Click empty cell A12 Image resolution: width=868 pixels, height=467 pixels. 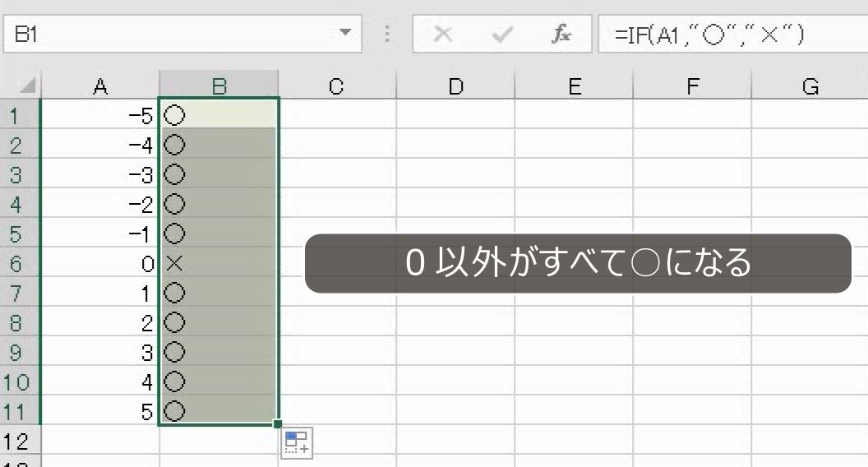coord(100,440)
